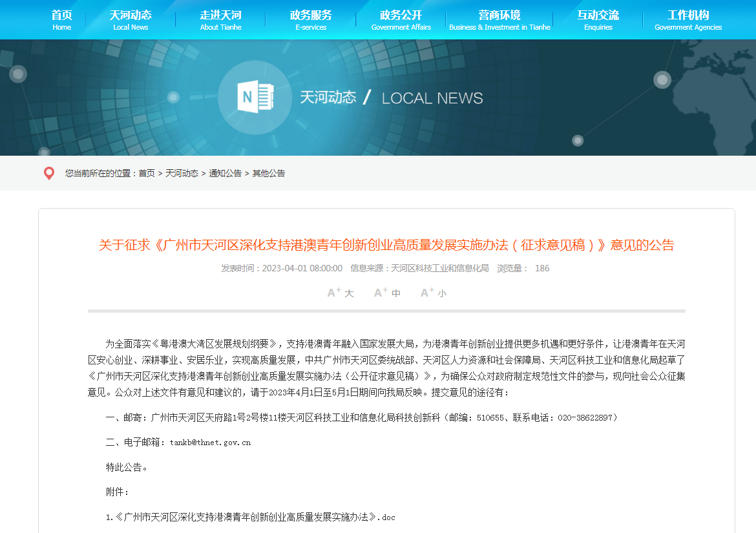
Task: Open the 天河动态 Local News menu
Action: click(x=131, y=20)
